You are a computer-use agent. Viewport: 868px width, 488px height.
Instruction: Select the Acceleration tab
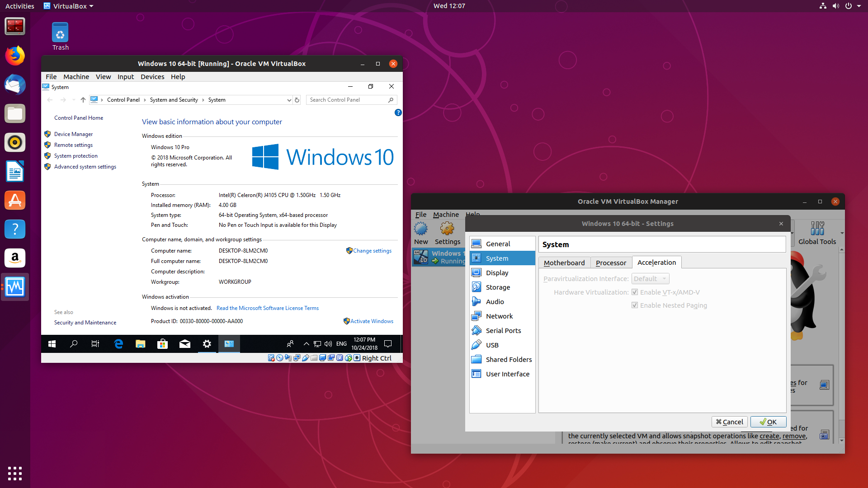[656, 262]
